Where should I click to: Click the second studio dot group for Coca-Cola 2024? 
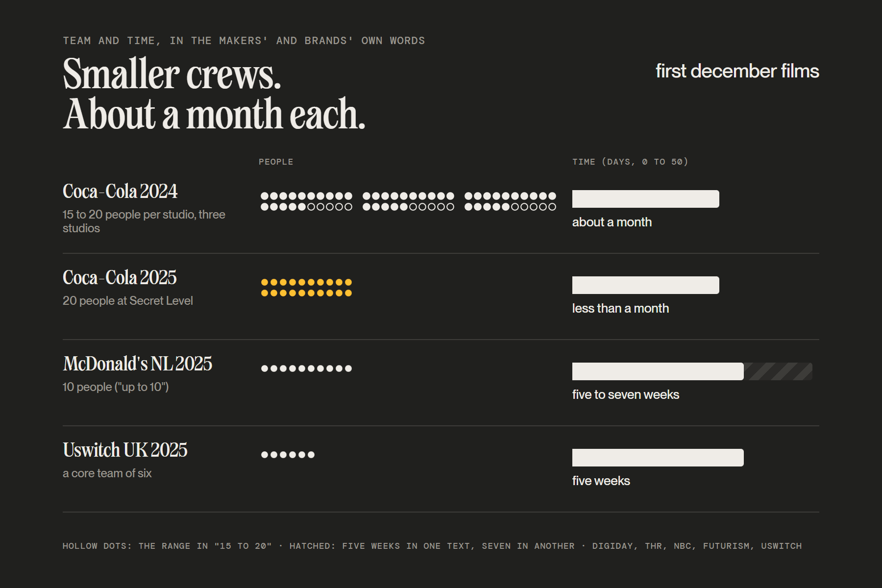tap(408, 201)
